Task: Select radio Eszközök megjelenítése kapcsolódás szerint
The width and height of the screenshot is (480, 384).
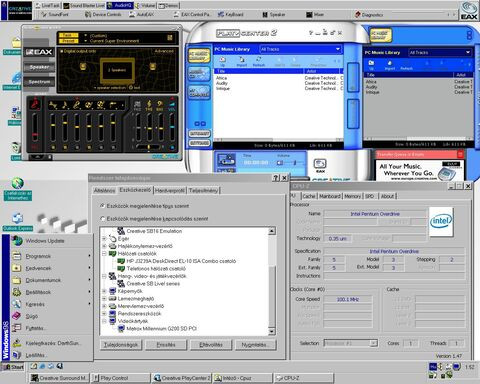Action: tap(103, 219)
